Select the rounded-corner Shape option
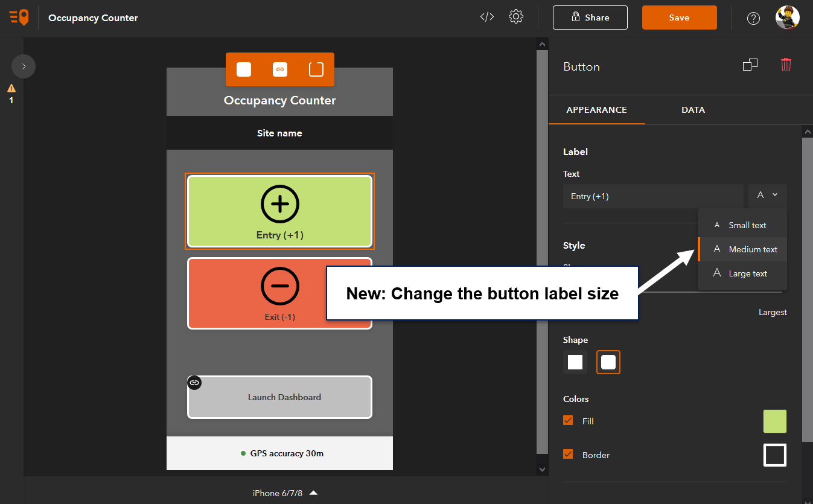This screenshot has height=504, width=813. pyautogui.click(x=608, y=362)
